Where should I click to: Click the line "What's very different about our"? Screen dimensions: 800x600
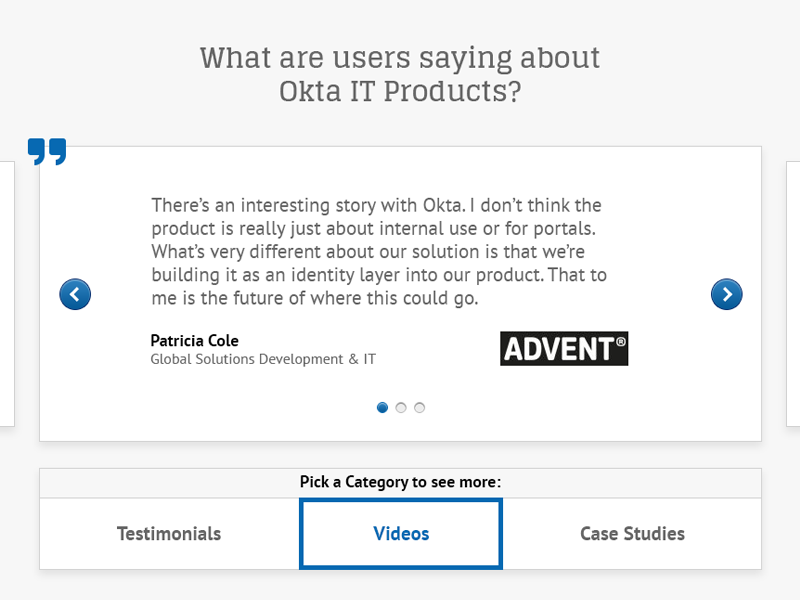click(x=368, y=251)
